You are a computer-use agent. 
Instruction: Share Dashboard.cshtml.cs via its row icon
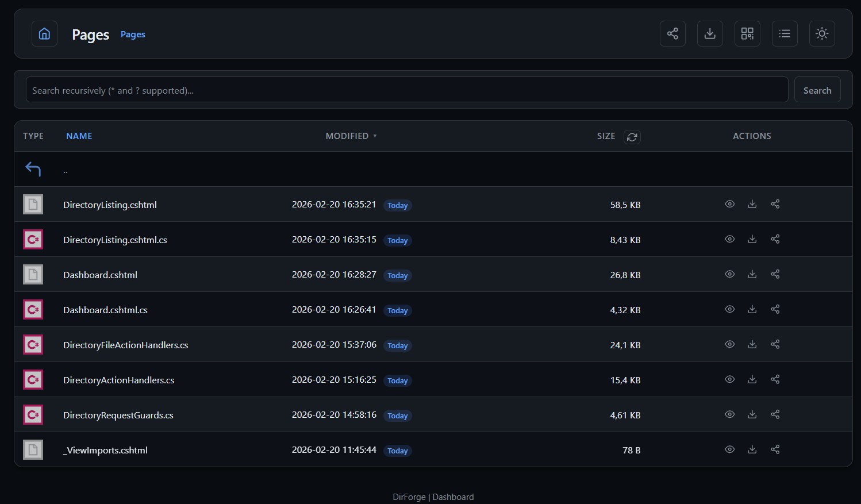775,309
